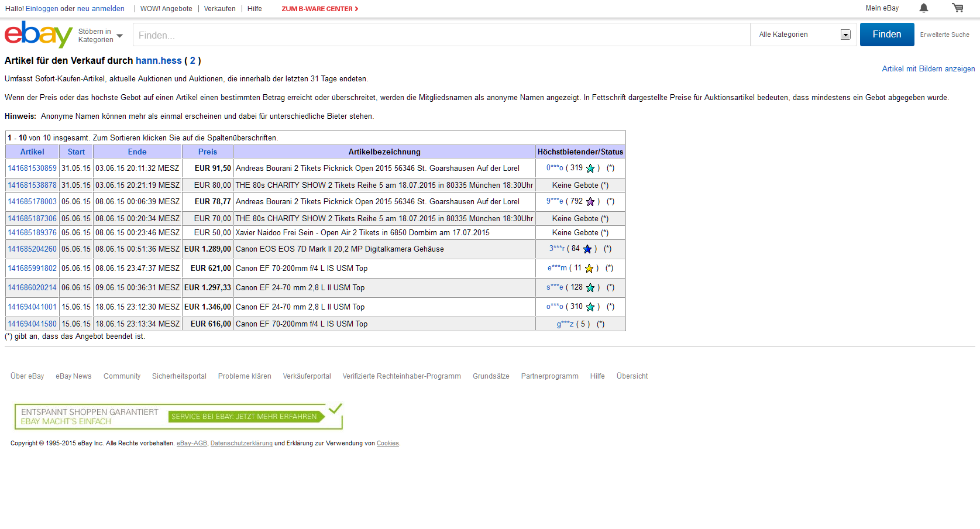Viewport: 980px width, 529px height.
Task: Click bidder name 3***r
Action: [x=557, y=249]
